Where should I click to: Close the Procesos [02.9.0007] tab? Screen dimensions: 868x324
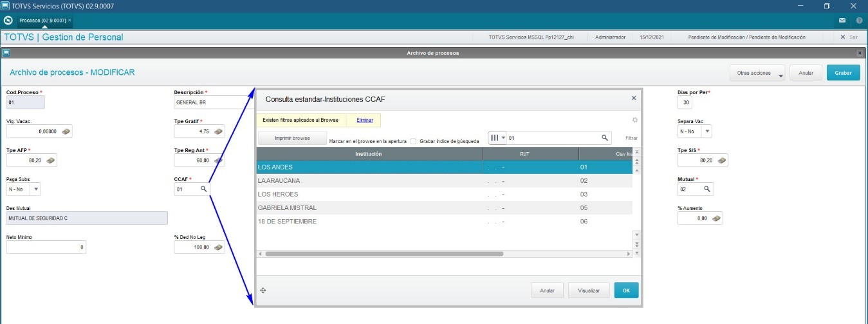click(x=69, y=21)
